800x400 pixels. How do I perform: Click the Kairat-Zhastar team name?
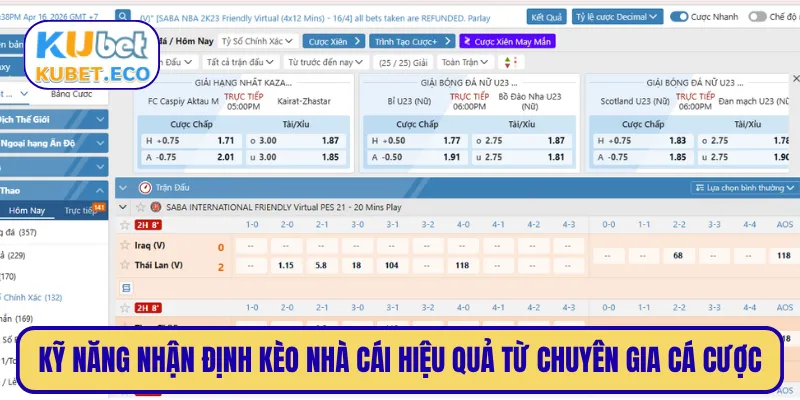(304, 101)
